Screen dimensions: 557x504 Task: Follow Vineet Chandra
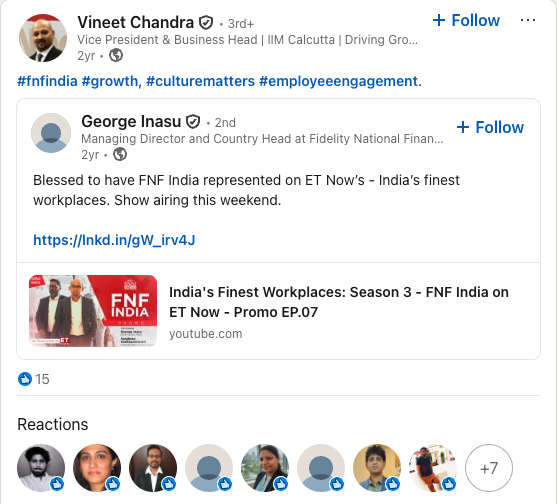[466, 20]
